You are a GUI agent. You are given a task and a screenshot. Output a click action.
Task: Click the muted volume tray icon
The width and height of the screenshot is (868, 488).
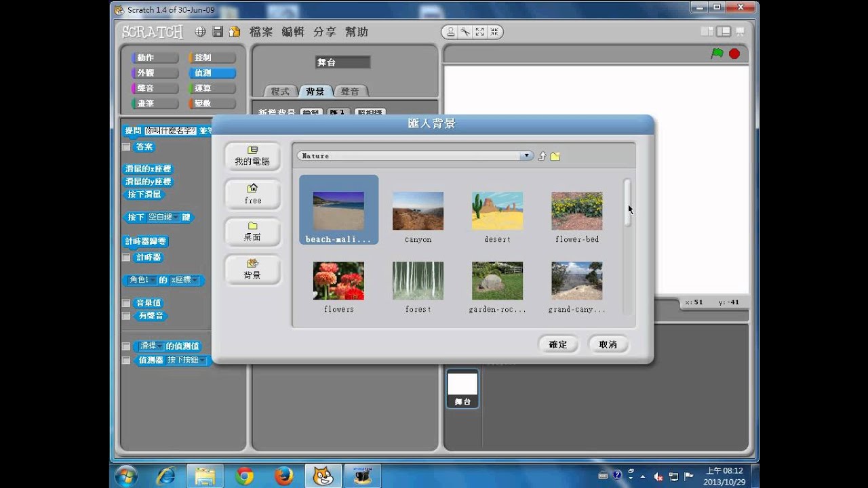point(658,476)
